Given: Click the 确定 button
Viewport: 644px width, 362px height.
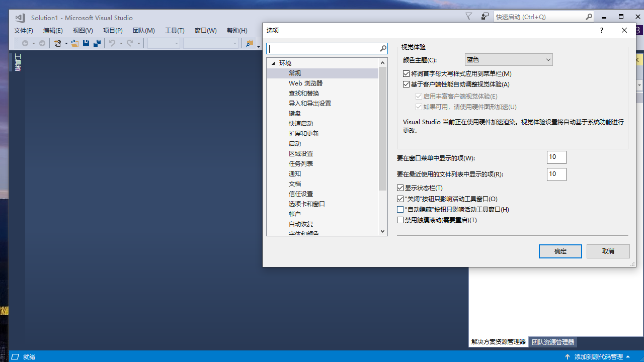Looking at the screenshot, I should tap(560, 251).
